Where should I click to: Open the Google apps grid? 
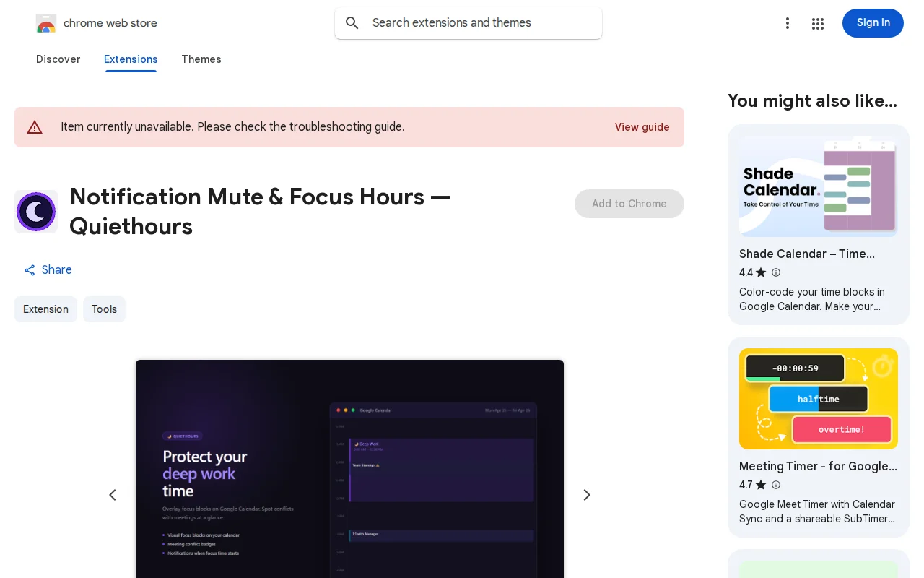[x=818, y=23]
